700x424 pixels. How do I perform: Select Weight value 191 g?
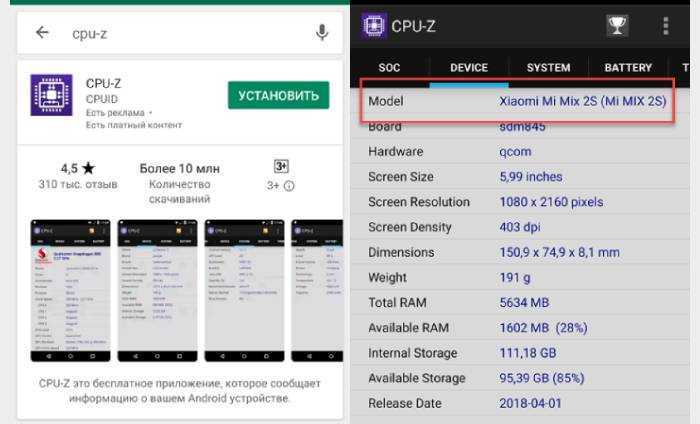point(515,278)
